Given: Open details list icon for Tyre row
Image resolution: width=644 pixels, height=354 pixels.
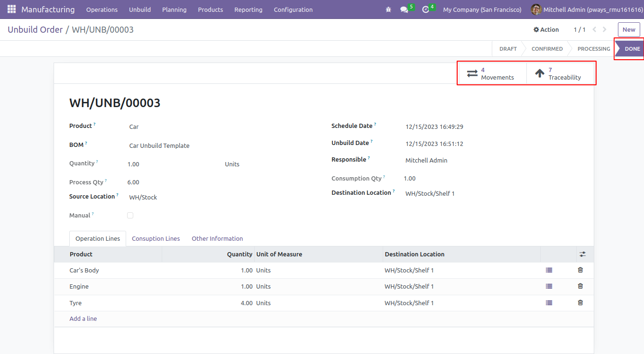Looking at the screenshot, I should pyautogui.click(x=549, y=302).
